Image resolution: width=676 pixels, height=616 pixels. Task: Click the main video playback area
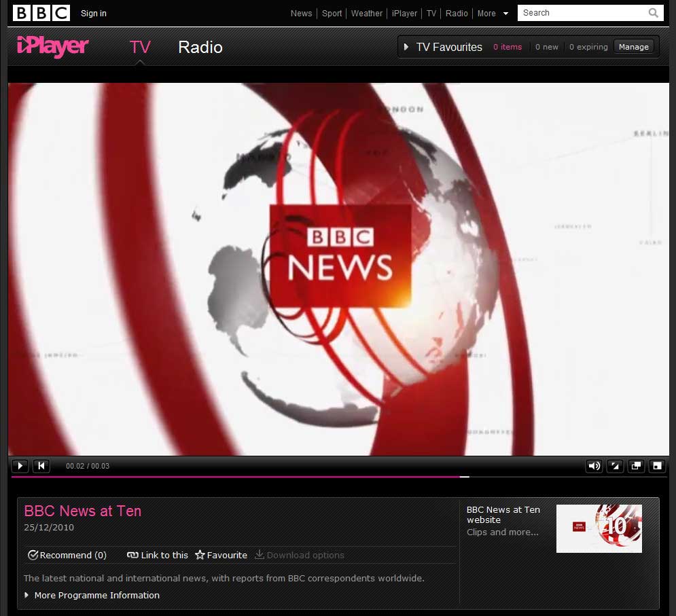coord(338,269)
